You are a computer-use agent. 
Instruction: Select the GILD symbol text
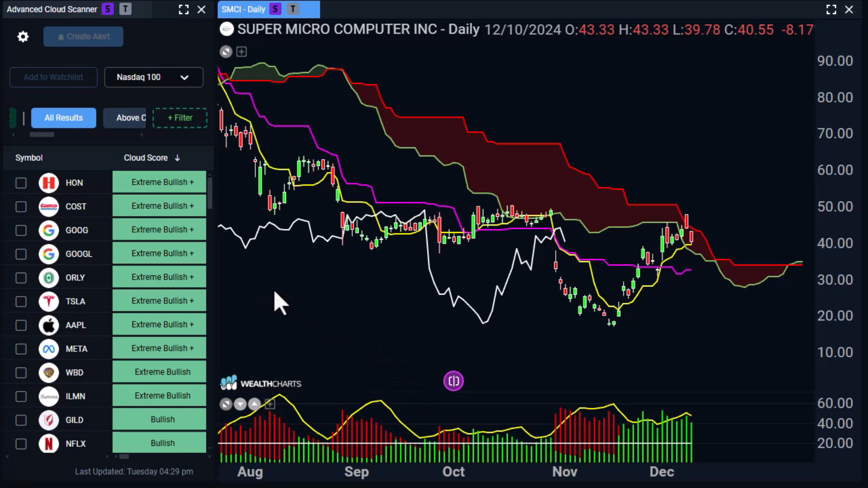pos(74,420)
